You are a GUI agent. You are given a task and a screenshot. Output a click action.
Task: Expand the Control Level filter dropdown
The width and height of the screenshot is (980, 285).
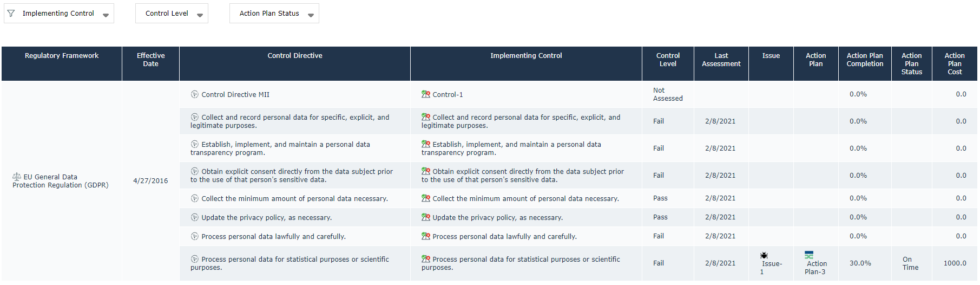tap(200, 15)
